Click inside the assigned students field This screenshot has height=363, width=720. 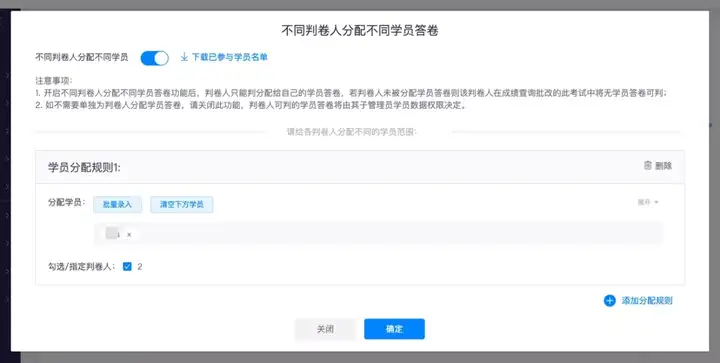378,234
